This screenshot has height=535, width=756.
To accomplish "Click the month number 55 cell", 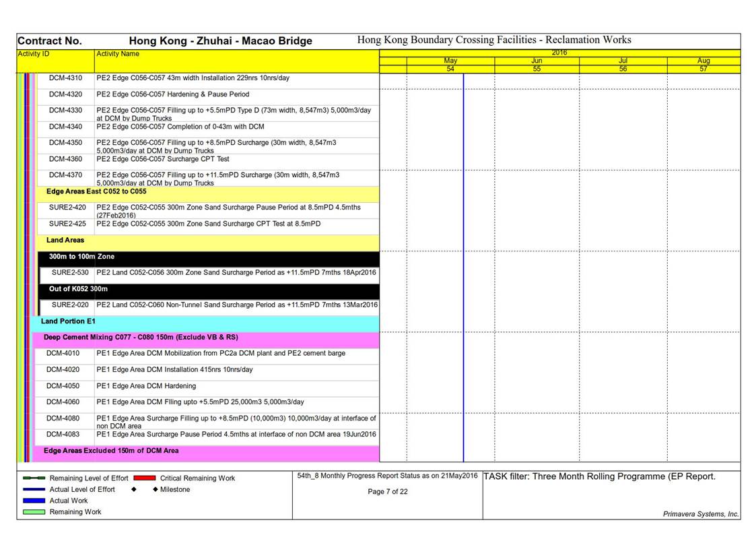I will (x=537, y=69).
